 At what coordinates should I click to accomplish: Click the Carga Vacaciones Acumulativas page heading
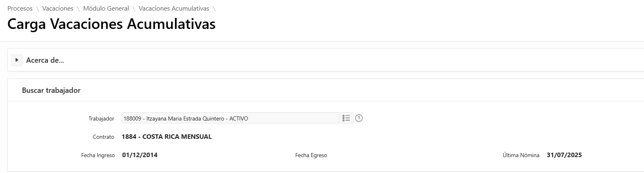[111, 24]
